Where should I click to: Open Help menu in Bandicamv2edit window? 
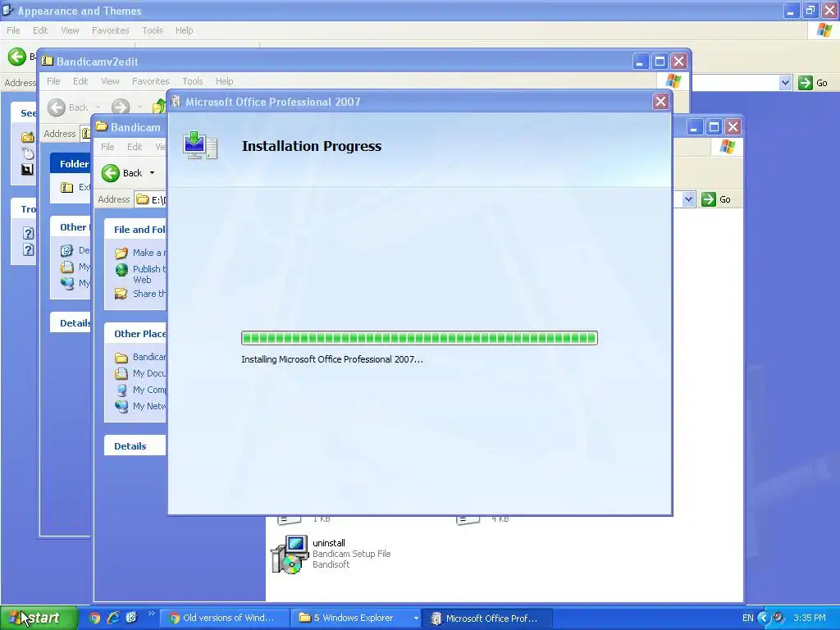[x=224, y=81]
